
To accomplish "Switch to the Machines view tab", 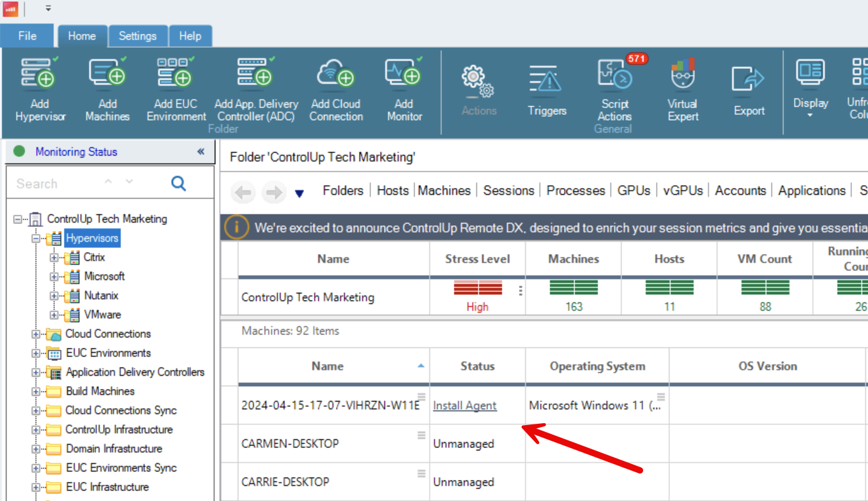I will click(444, 190).
